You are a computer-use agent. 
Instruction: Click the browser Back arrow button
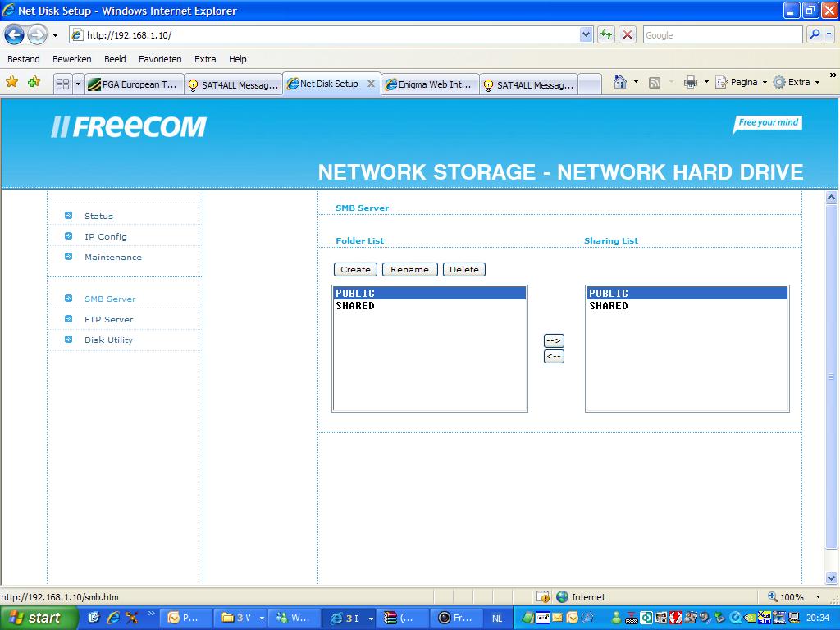[15, 35]
